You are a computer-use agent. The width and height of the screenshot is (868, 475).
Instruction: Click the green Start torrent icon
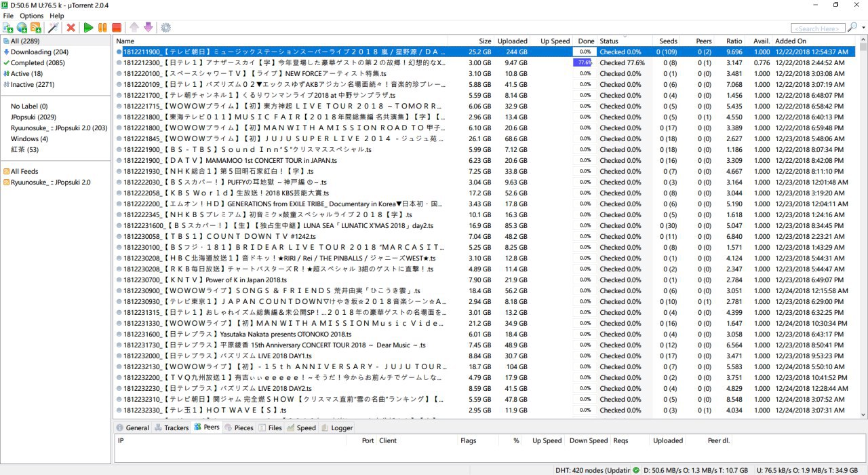pos(88,28)
